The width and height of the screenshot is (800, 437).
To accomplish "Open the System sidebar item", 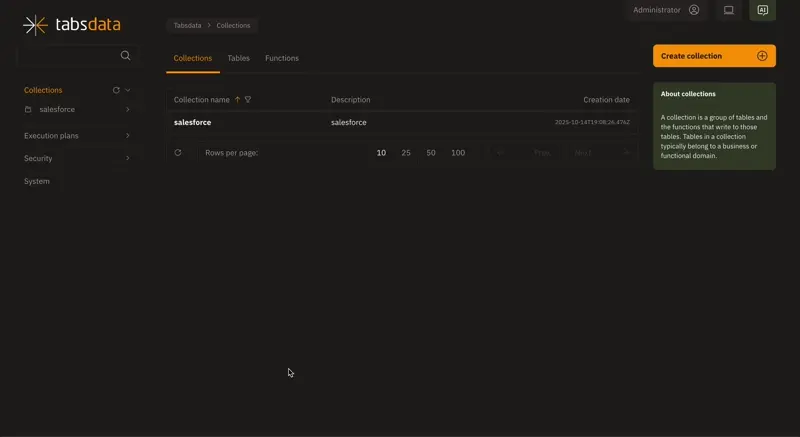I will pos(37,181).
